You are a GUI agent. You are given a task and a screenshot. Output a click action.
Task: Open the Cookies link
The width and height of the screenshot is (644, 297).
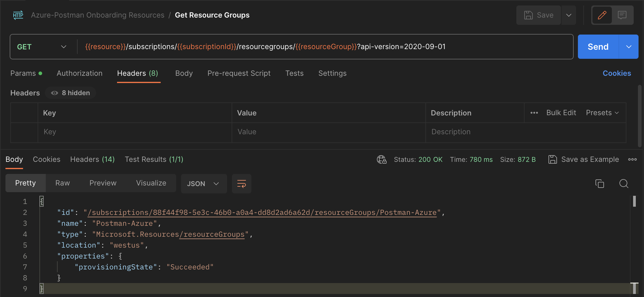click(617, 73)
